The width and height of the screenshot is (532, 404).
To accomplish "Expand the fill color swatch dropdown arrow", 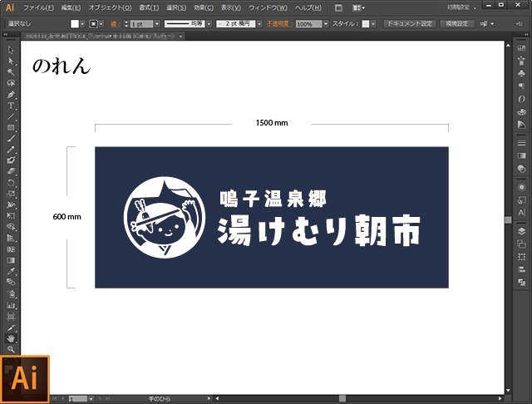I will pyautogui.click(x=82, y=24).
